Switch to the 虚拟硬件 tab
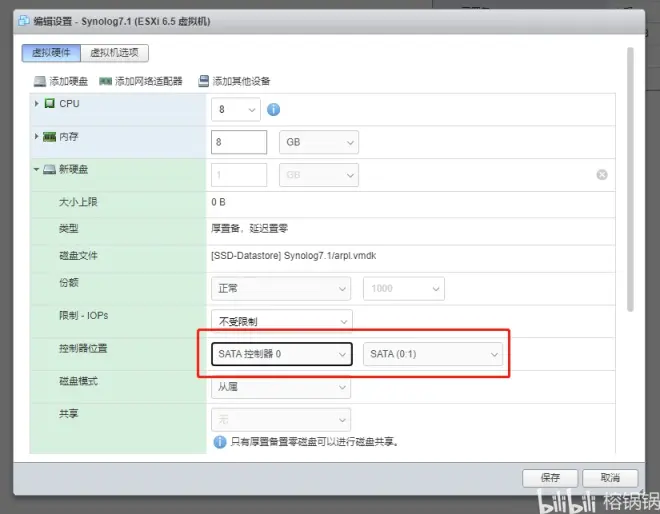 [51, 53]
